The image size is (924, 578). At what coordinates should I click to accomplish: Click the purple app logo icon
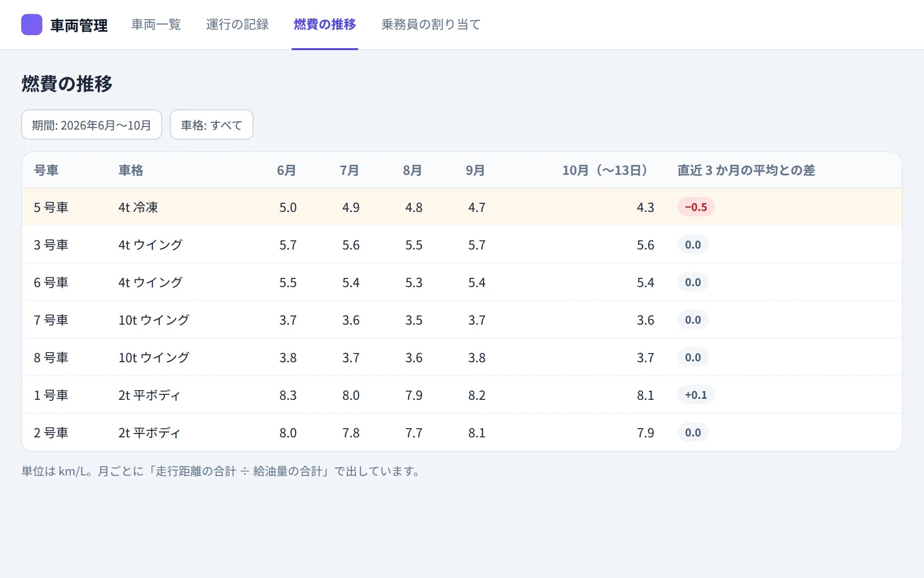[x=32, y=25]
